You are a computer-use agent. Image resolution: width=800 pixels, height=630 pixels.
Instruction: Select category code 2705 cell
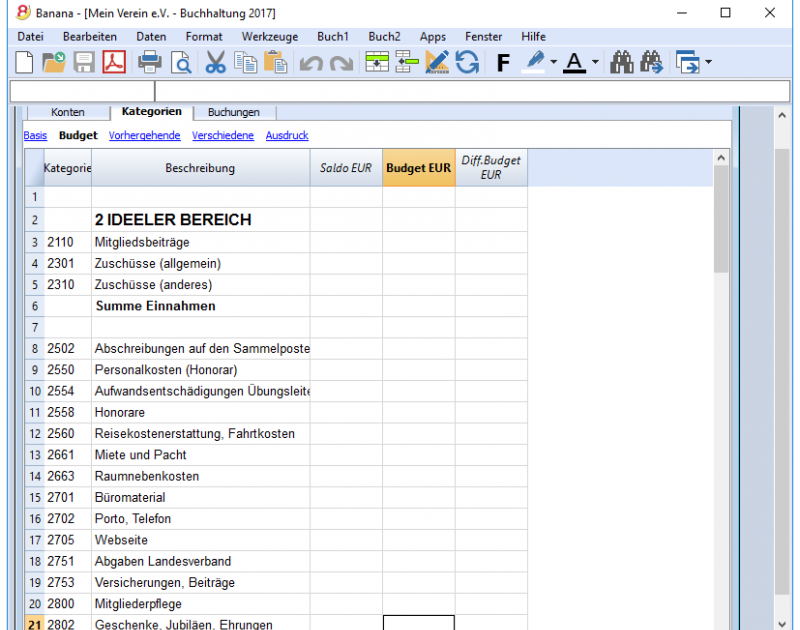coord(67,540)
